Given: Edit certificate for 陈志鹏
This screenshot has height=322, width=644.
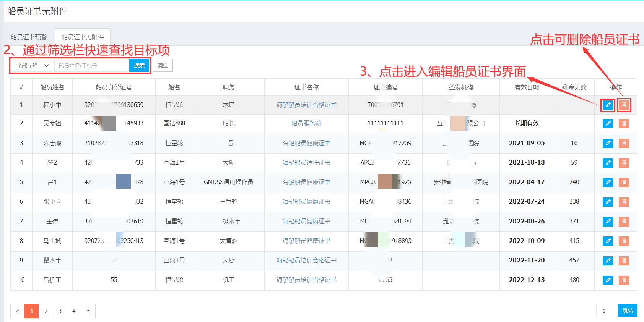Looking at the screenshot, I should point(608,143).
